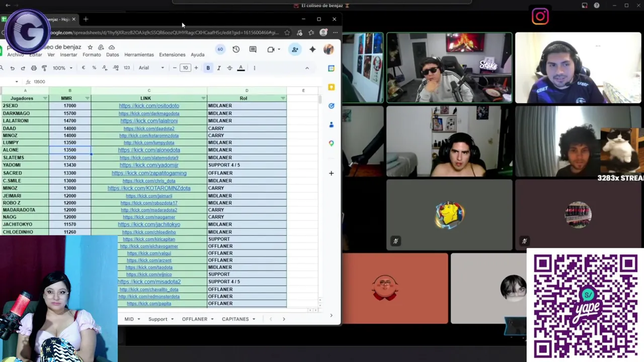Open filter dropdown on LINK column
The image size is (644, 362).
[203, 98]
